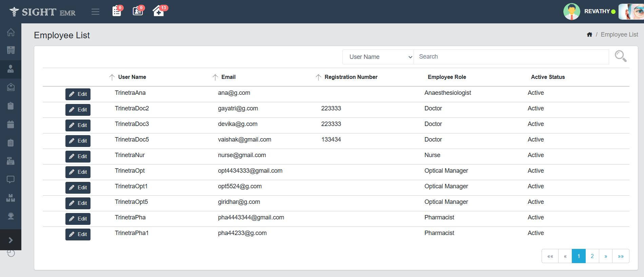Open the hospital building sidebar icon
This screenshot has height=277, width=644.
tap(11, 50)
